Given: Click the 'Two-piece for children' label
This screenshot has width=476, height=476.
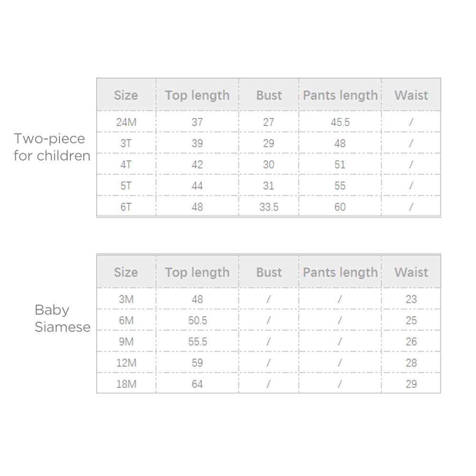Looking at the screenshot, I should pos(52,147).
